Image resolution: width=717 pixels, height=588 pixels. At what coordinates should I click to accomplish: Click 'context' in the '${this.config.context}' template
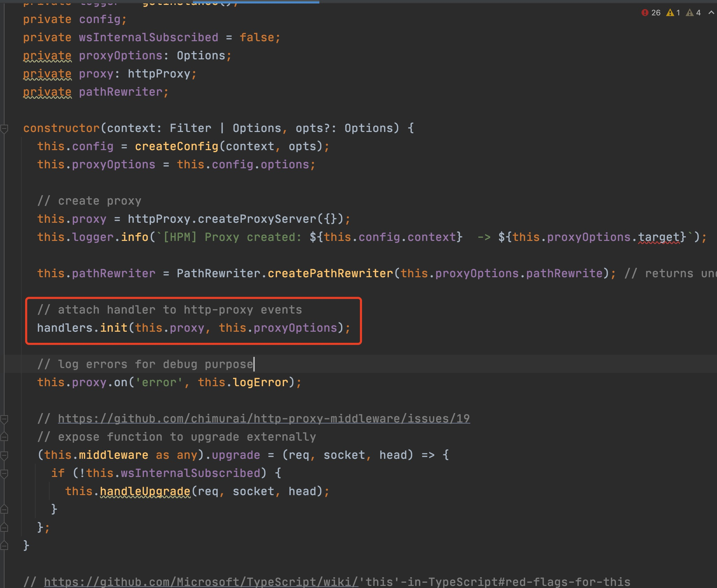(x=432, y=237)
